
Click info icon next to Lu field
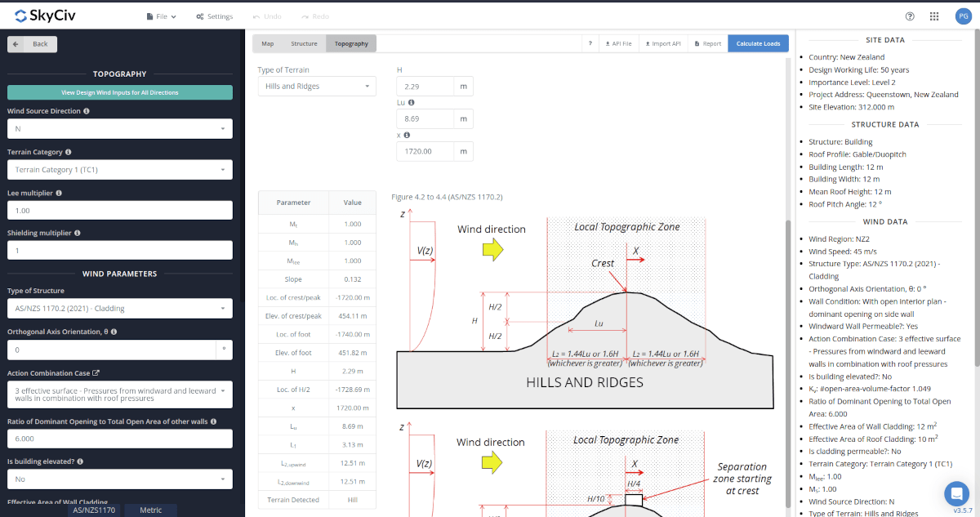[x=411, y=103]
